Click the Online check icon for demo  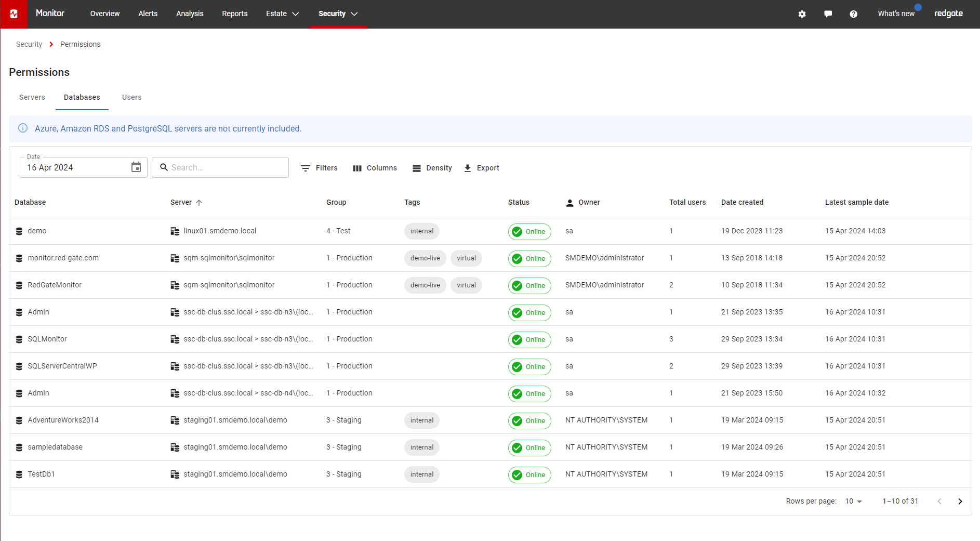point(517,232)
